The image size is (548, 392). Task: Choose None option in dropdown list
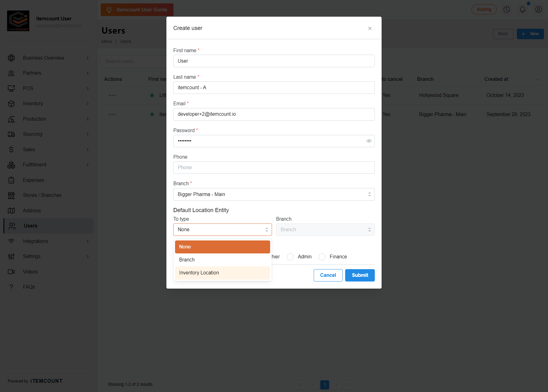click(222, 247)
